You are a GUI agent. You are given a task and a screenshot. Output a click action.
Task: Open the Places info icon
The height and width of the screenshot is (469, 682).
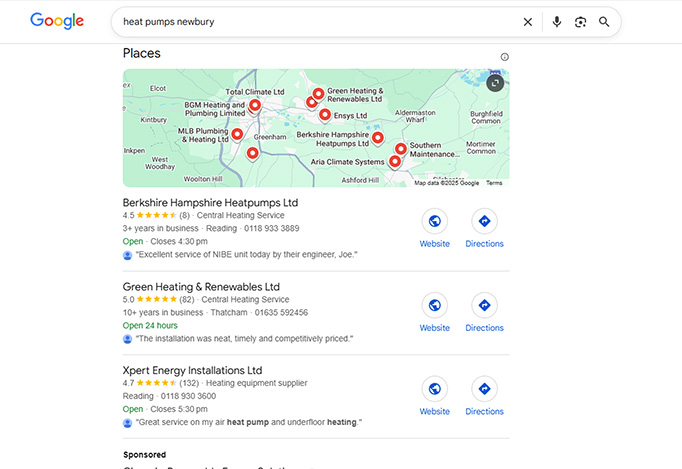tap(504, 57)
